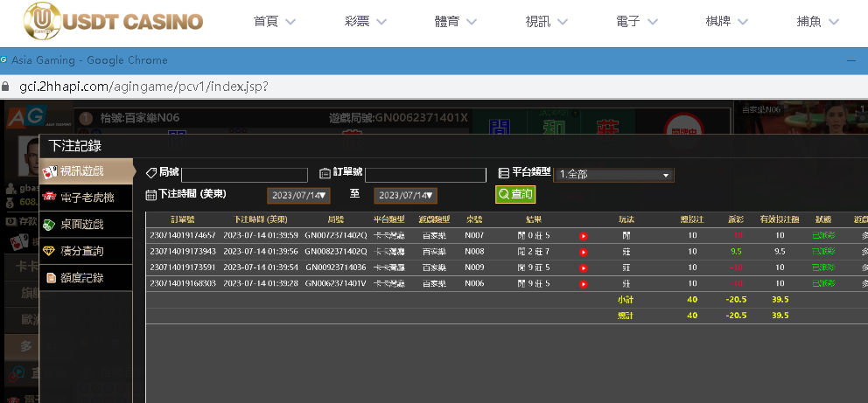
Task: Play video replay for table N007 bet
Action: click(583, 236)
